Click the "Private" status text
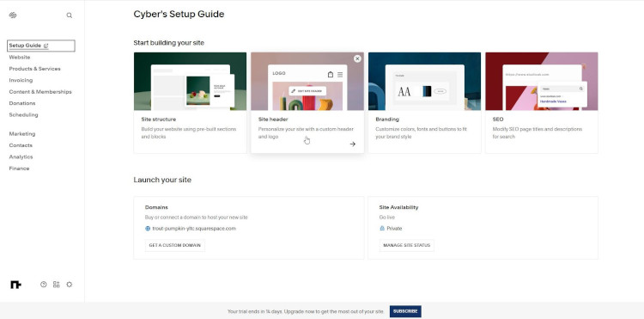 pos(394,229)
